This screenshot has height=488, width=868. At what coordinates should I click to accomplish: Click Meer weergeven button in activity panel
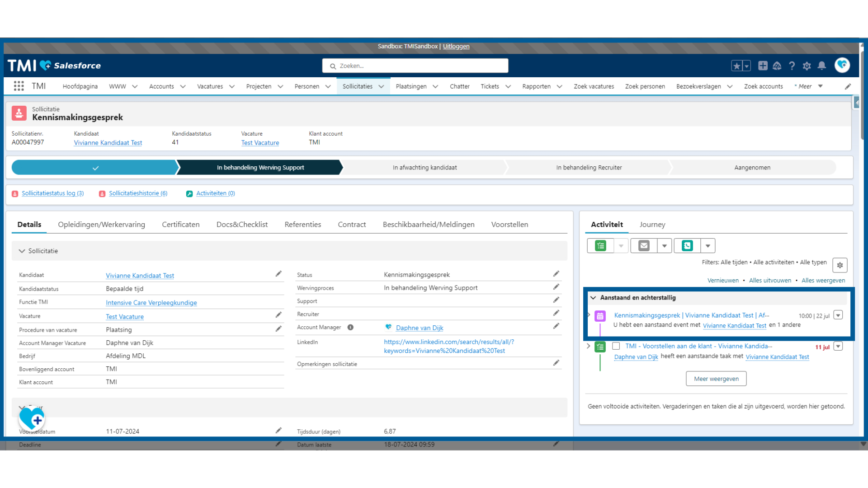[x=715, y=378]
